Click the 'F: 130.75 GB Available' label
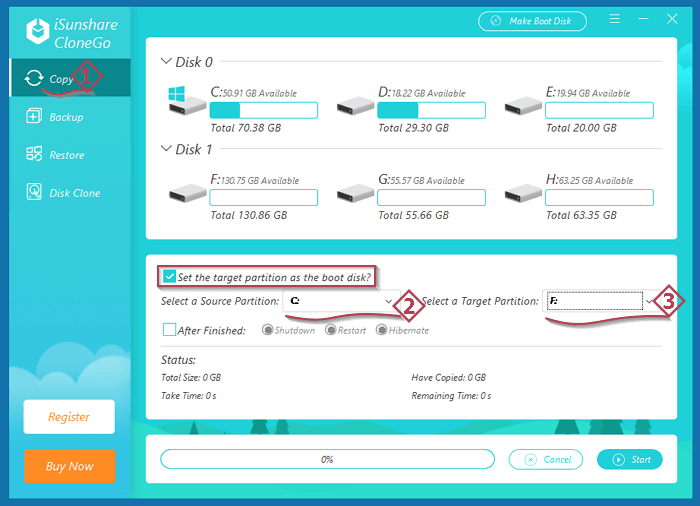700x506 pixels. coord(255,180)
